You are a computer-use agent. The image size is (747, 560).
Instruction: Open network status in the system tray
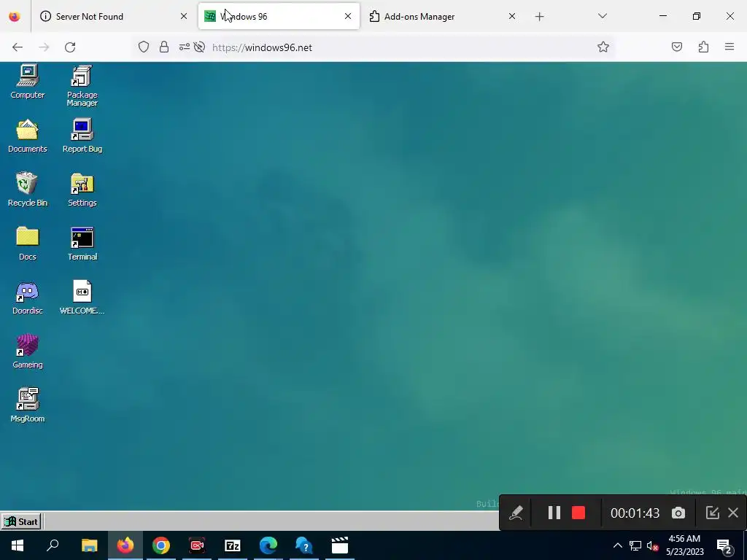pyautogui.click(x=635, y=545)
